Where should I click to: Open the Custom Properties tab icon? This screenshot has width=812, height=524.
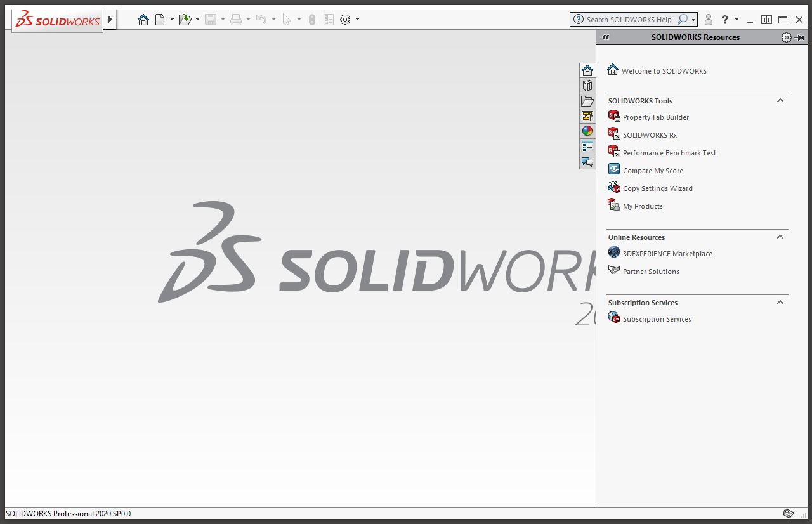(587, 147)
